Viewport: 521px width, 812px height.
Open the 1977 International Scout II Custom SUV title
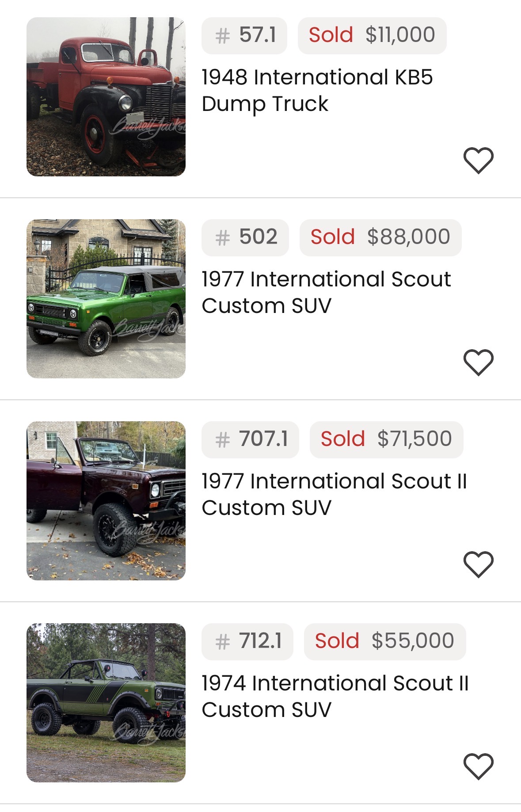coord(334,495)
